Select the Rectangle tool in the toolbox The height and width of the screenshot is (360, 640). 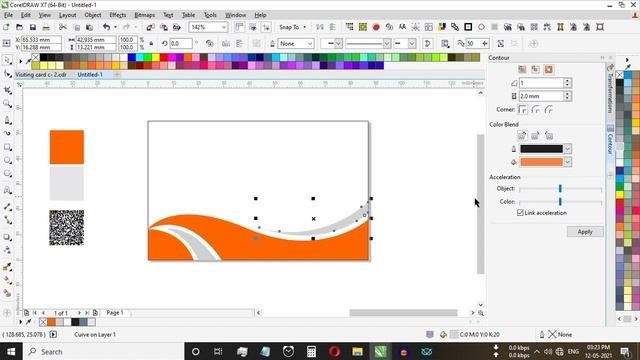pyautogui.click(x=7, y=147)
